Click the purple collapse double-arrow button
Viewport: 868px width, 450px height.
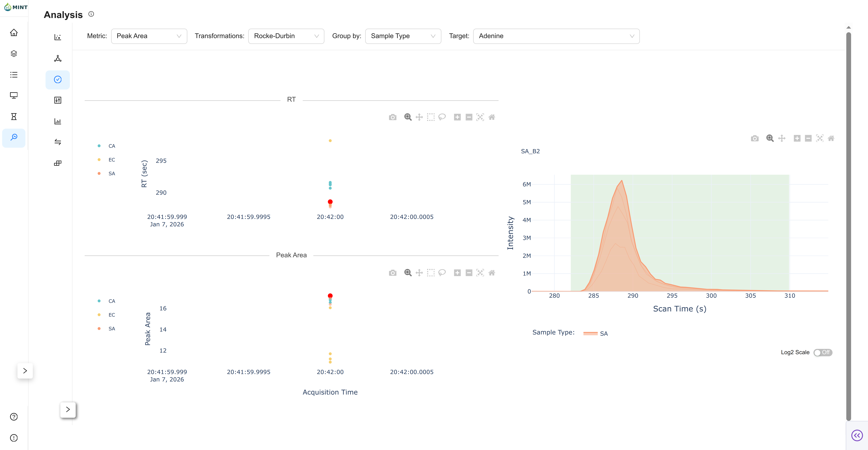click(x=857, y=435)
